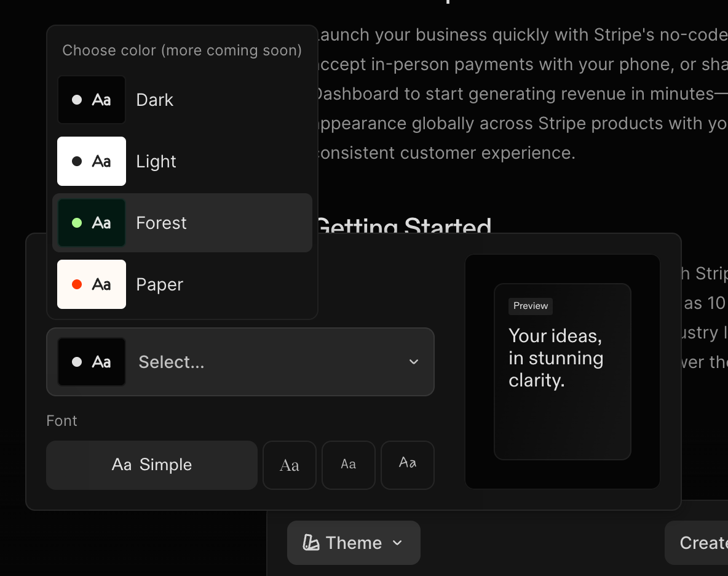The height and width of the screenshot is (576, 728).
Task: Pick the Paper theme orange-dot swatch
Action: [92, 284]
